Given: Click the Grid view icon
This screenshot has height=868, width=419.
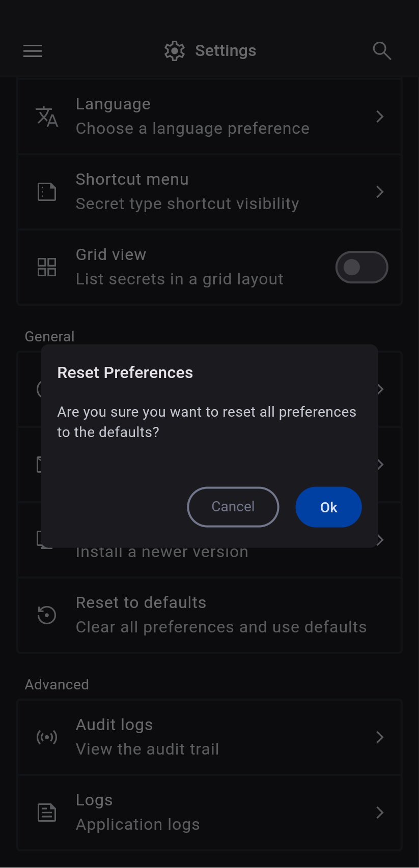Looking at the screenshot, I should coord(47,267).
